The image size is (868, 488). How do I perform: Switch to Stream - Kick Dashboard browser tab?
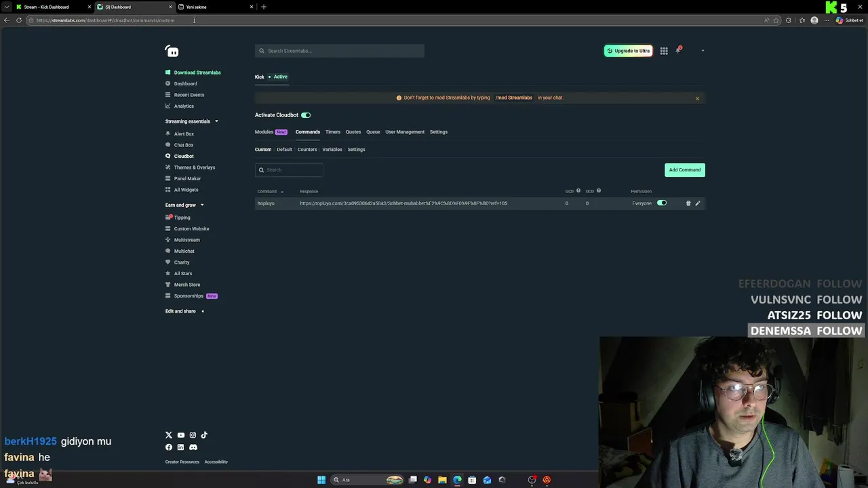click(x=53, y=7)
